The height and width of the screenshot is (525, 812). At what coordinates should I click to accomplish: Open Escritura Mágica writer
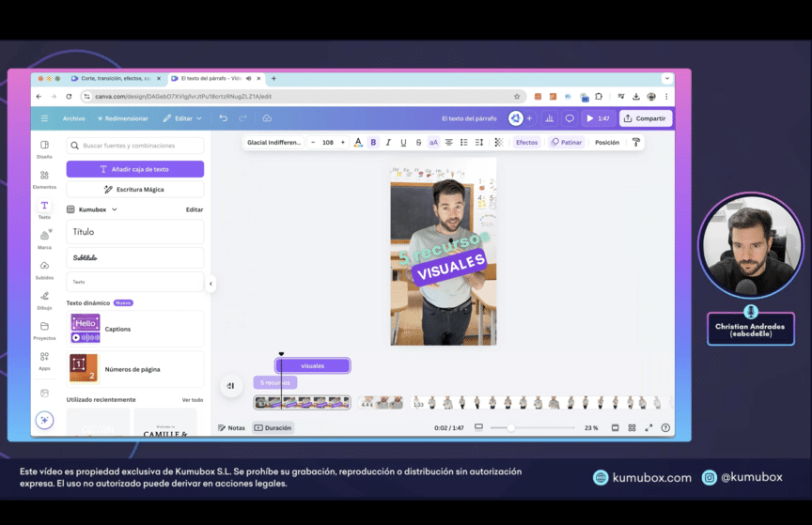(x=135, y=190)
